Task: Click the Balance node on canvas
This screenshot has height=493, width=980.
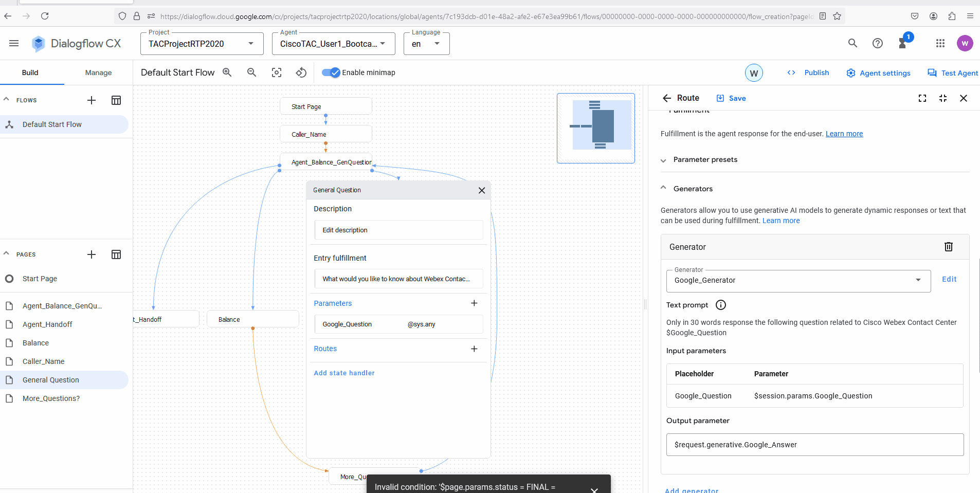Action: tap(252, 319)
